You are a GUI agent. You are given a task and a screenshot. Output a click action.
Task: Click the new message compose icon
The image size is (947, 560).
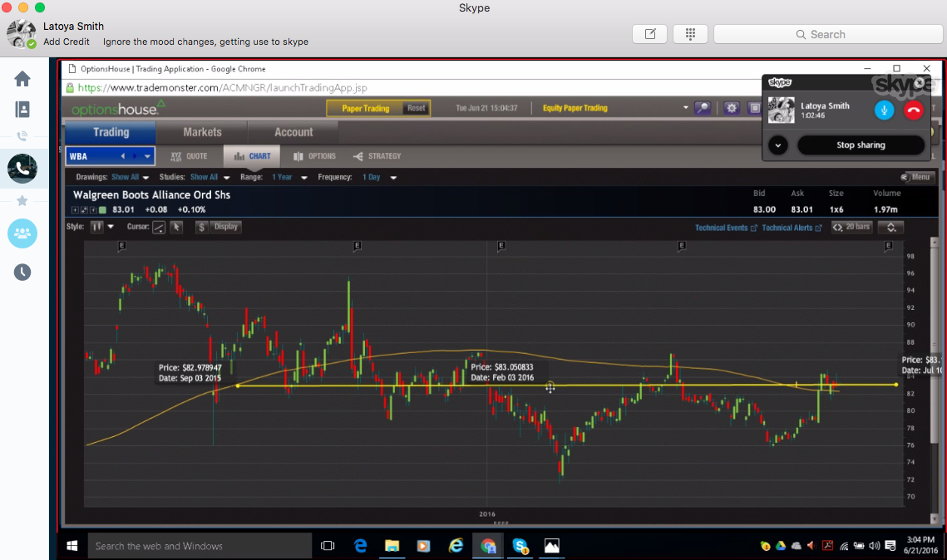pos(649,34)
